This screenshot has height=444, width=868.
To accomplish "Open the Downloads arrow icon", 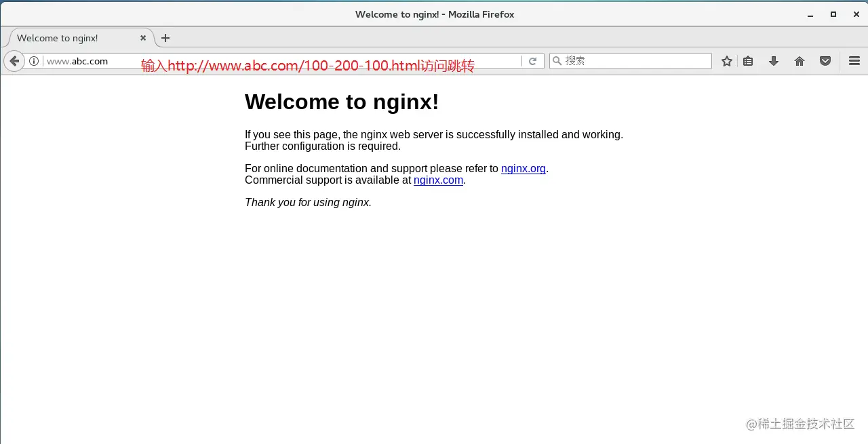I will click(x=774, y=61).
